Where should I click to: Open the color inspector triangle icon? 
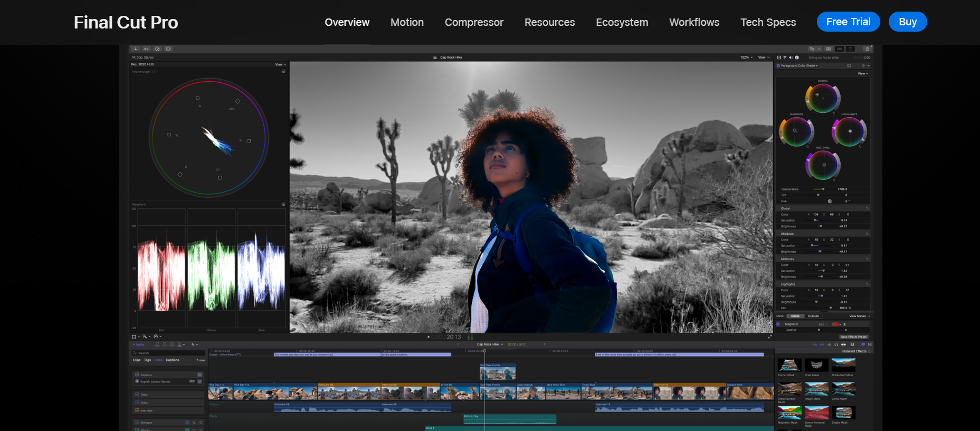click(x=785, y=58)
